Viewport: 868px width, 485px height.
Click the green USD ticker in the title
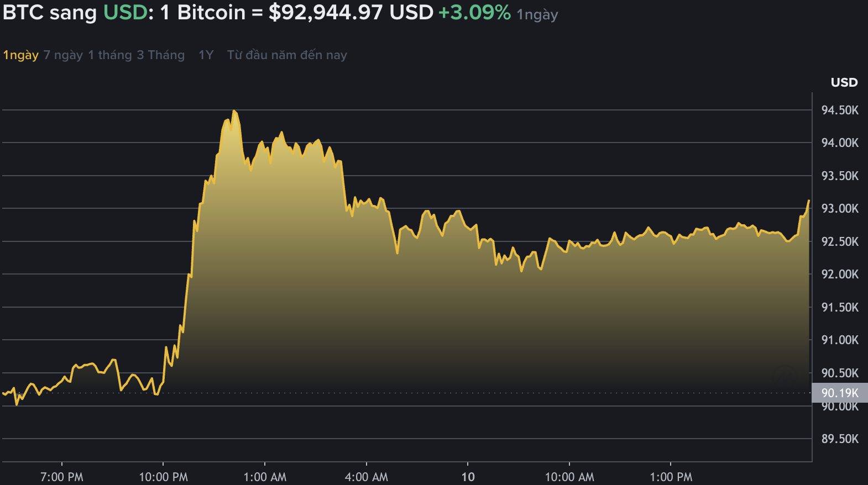click(x=125, y=12)
